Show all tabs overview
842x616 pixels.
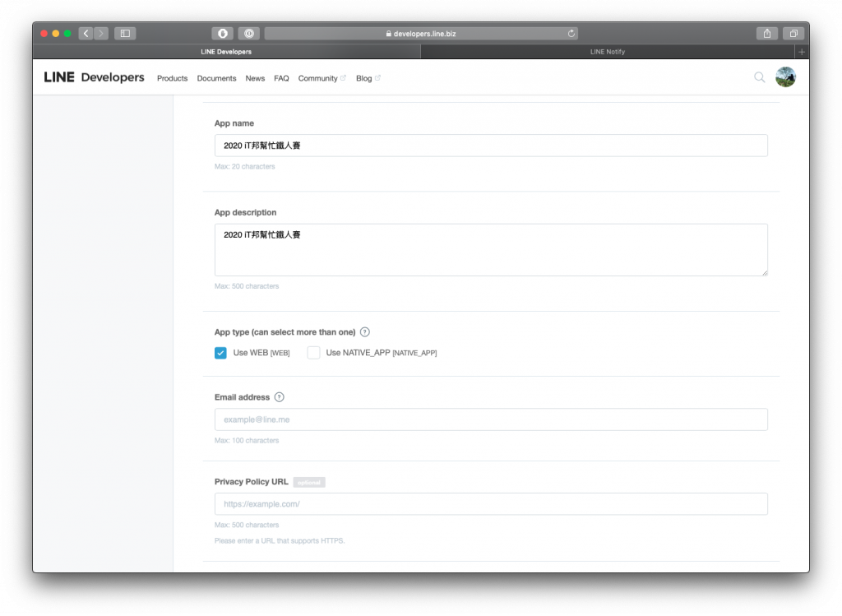(x=793, y=33)
